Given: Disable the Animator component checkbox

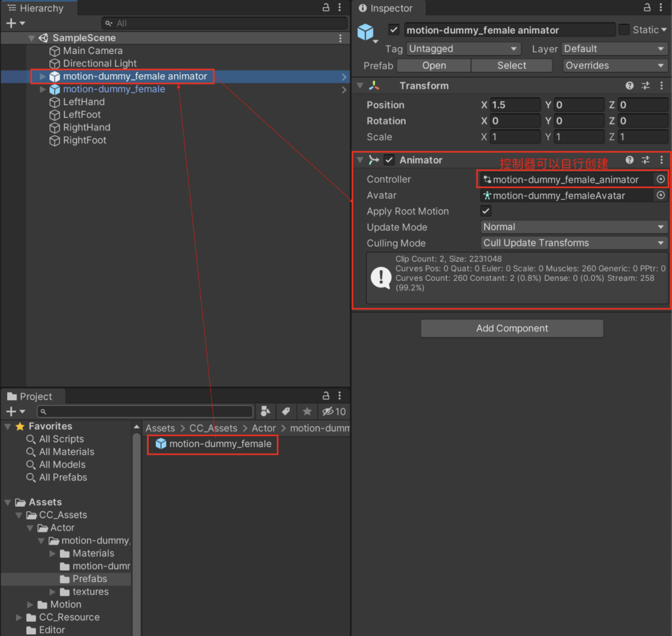Looking at the screenshot, I should [389, 160].
